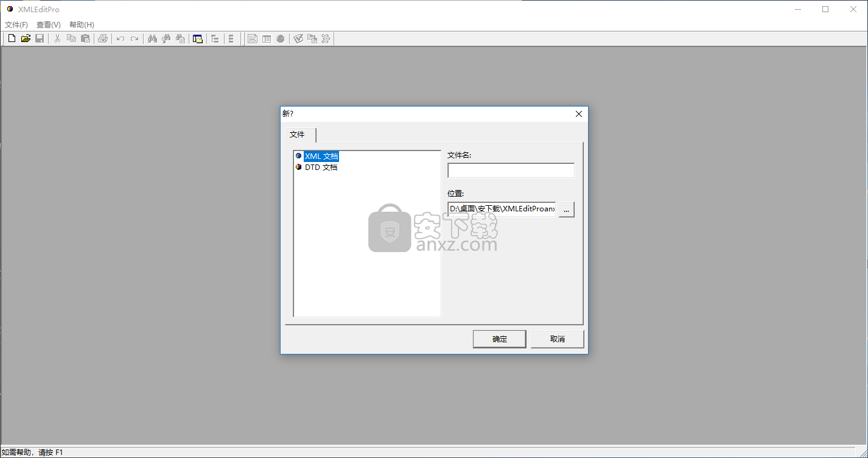The width and height of the screenshot is (868, 458).
Task: Click the New document toolbar icon
Action: (12, 38)
